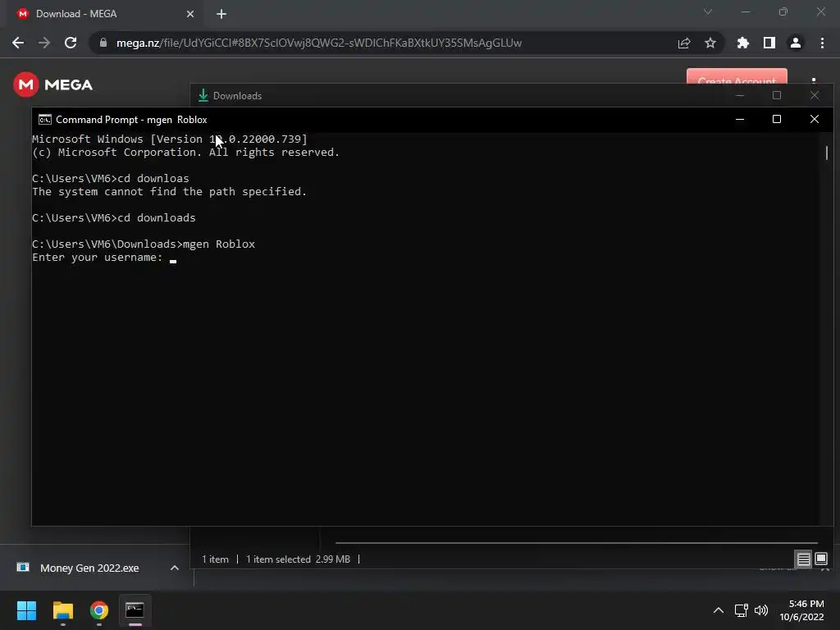Expand Money Gen 2022.exe download options arrow
840x630 pixels.
174,568
